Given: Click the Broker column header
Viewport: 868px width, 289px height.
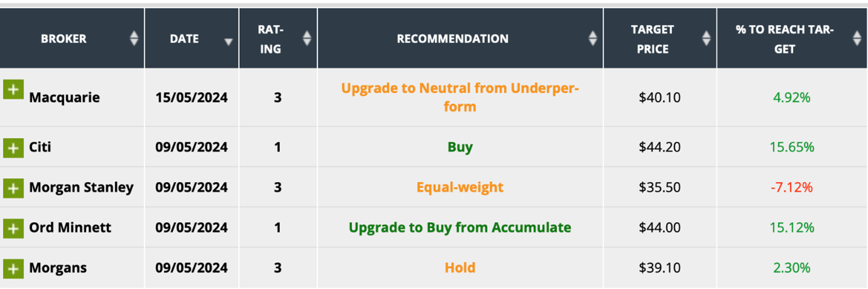Looking at the screenshot, I should pyautogui.click(x=64, y=38).
